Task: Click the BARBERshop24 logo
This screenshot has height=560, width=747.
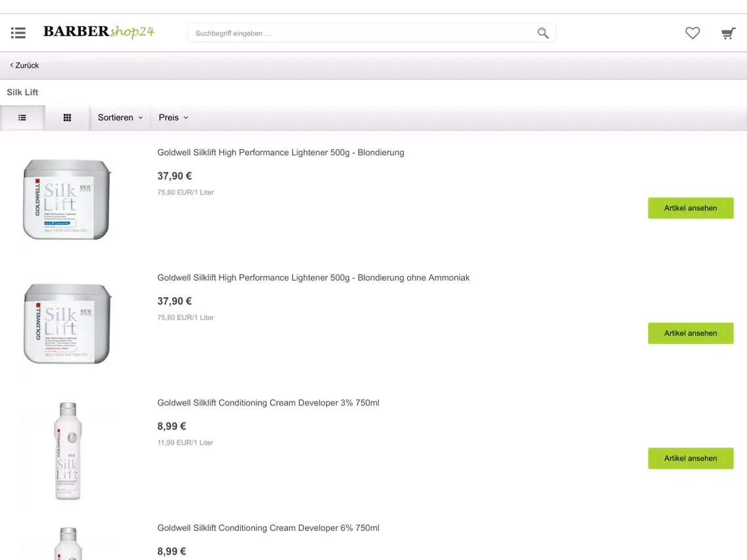Action: [99, 32]
